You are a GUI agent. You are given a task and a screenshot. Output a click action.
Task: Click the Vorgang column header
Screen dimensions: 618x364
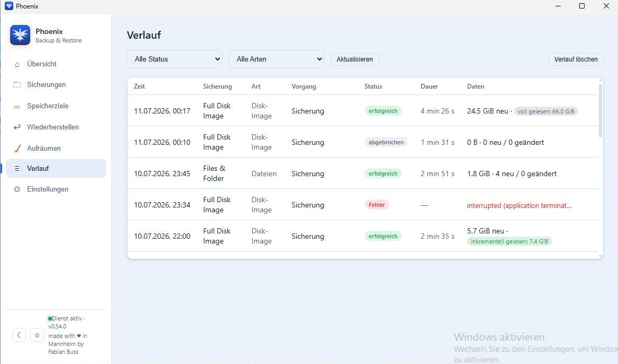point(304,86)
